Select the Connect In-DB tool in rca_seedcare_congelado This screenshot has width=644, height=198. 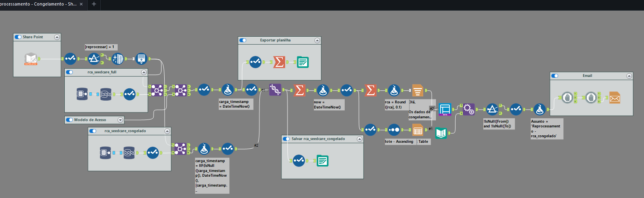click(x=105, y=153)
